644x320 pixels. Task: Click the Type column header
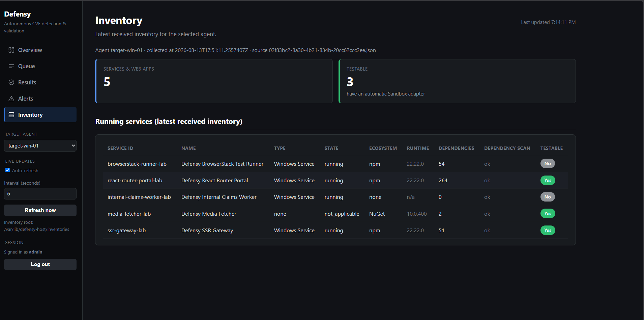pos(280,148)
